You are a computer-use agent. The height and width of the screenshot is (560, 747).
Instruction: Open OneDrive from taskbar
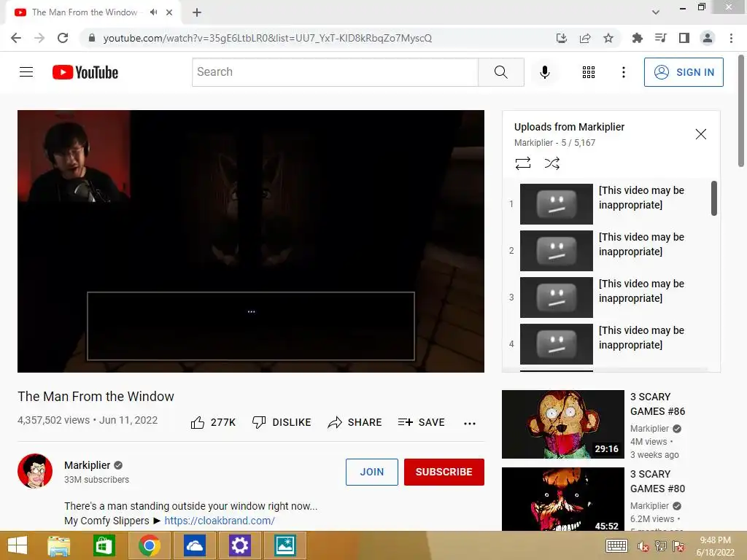tap(194, 545)
